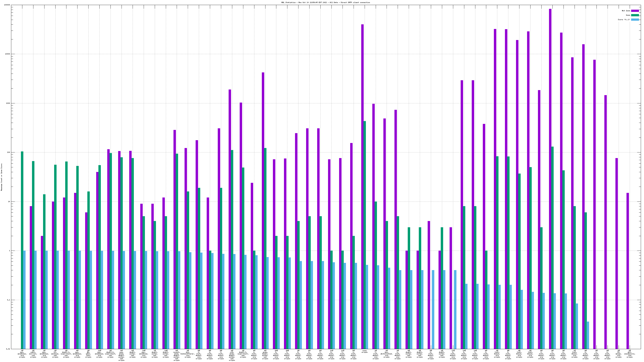Click the 'none origin' x-axis label
This screenshot has width=644, height=362.
(x=364, y=351)
